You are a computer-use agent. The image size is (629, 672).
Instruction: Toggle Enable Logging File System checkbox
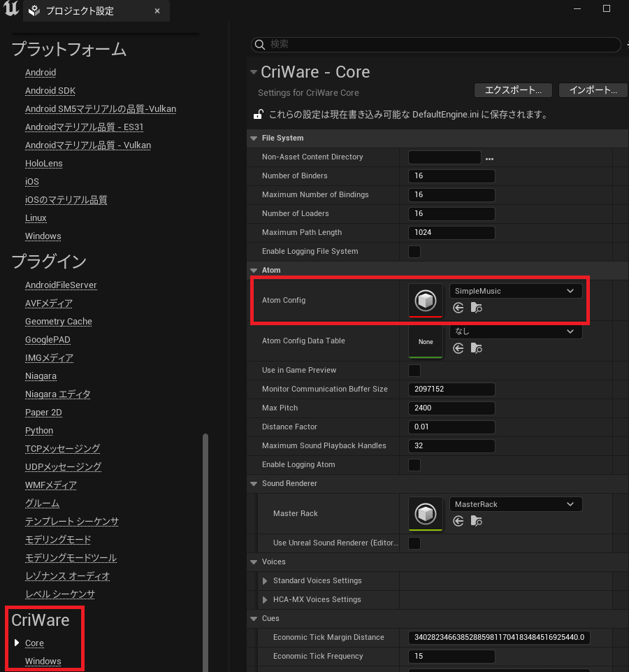pos(414,252)
